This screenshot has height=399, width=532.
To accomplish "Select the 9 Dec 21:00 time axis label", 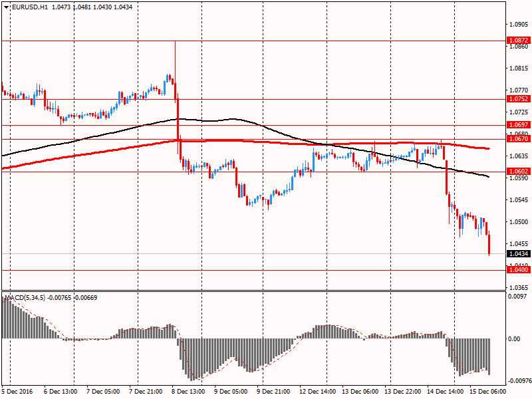I will (273, 392).
